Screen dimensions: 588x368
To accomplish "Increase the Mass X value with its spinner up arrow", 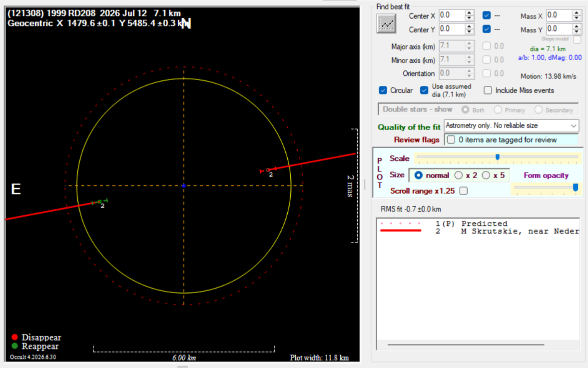I will (577, 13).
